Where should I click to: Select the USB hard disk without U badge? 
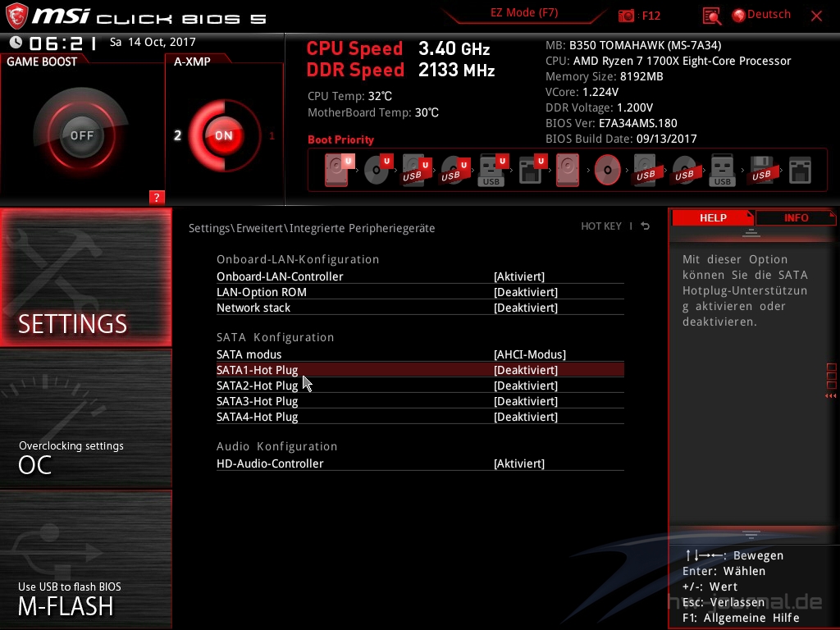(646, 170)
